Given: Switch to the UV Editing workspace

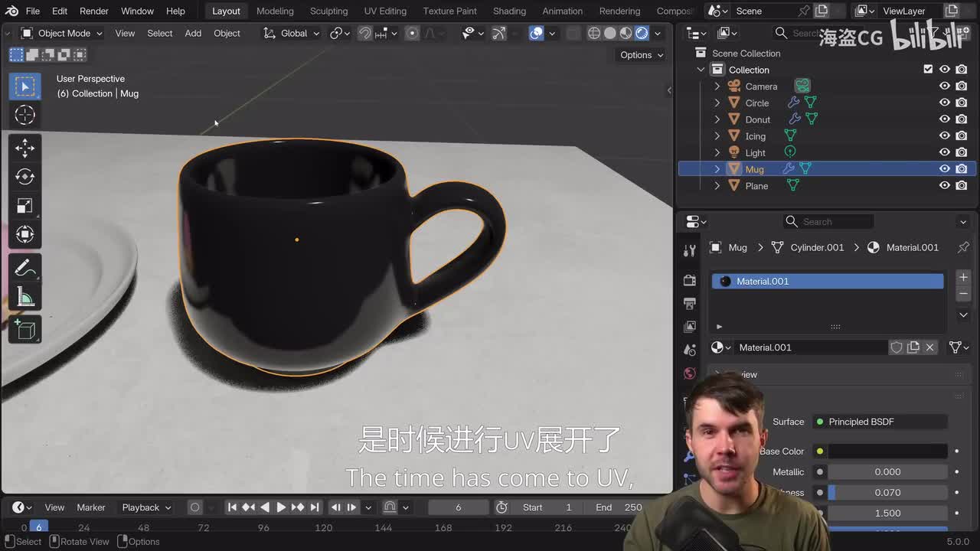Looking at the screenshot, I should (385, 11).
